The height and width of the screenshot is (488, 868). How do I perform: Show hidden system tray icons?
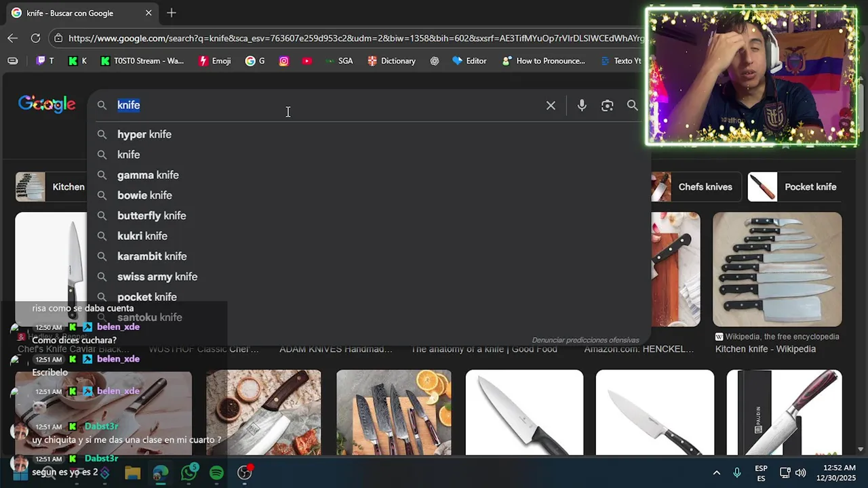[716, 473]
